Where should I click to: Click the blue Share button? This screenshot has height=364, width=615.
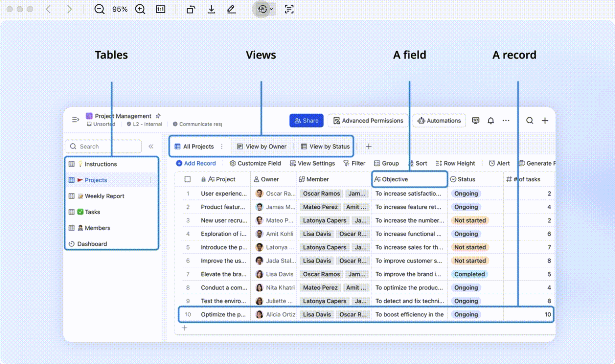point(306,121)
